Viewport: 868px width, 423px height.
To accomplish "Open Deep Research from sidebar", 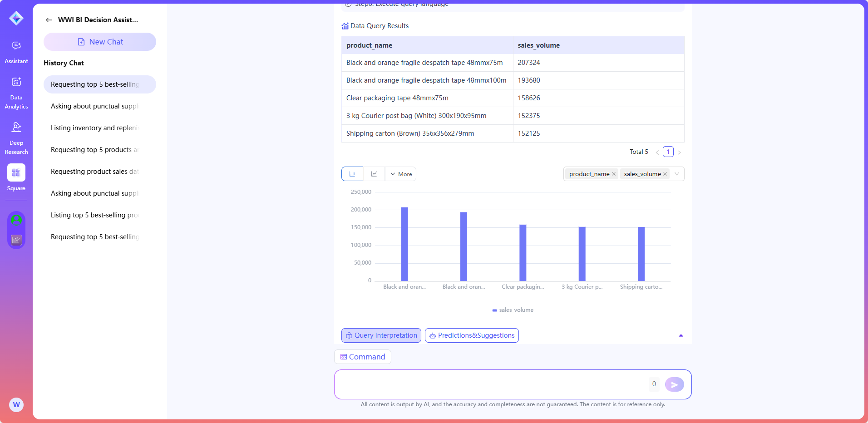I will coord(16,138).
